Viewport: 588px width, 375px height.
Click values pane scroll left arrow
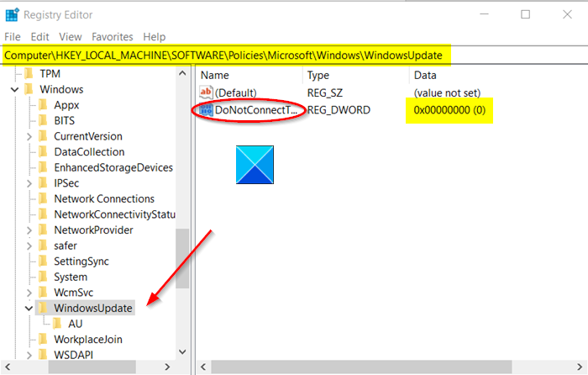pos(203,367)
